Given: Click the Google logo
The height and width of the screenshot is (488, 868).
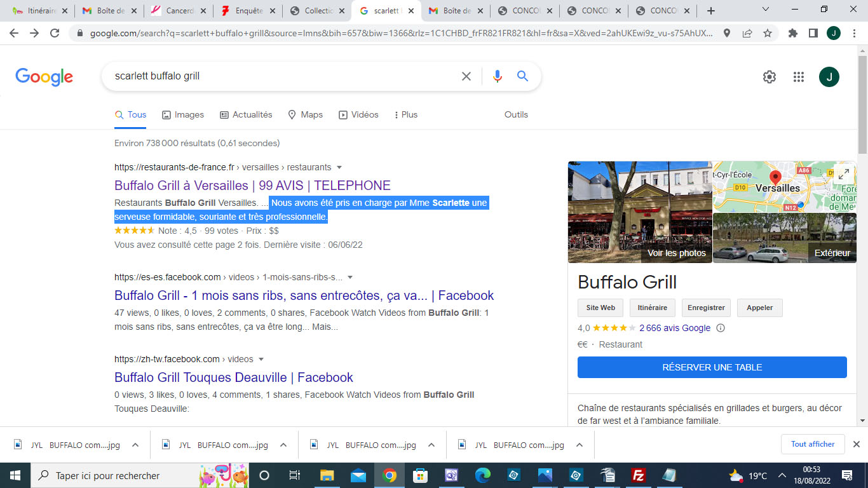Looking at the screenshot, I should [44, 77].
